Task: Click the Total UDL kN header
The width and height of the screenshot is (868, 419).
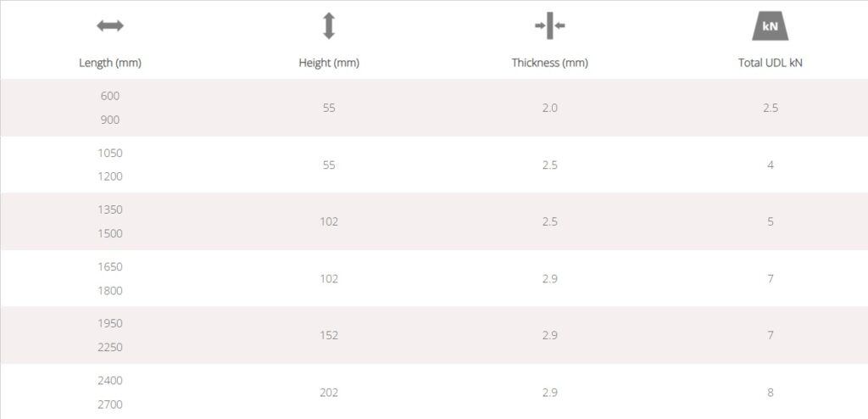Action: [770, 63]
